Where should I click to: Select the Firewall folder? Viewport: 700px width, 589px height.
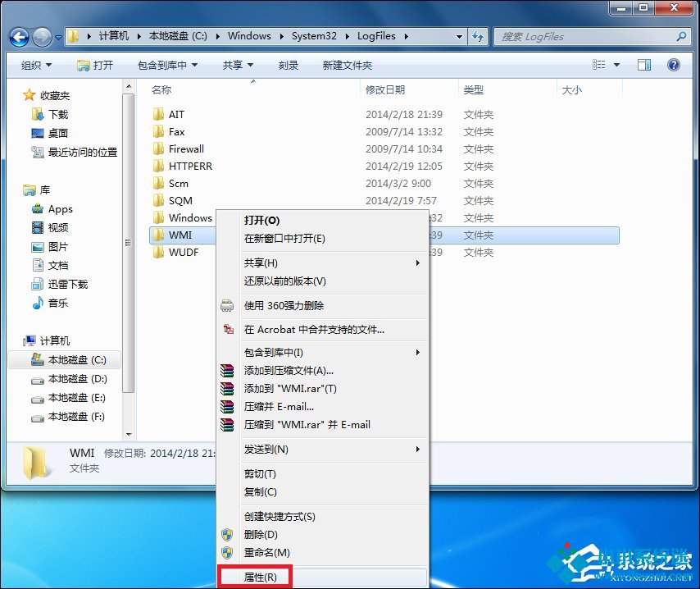(x=186, y=148)
